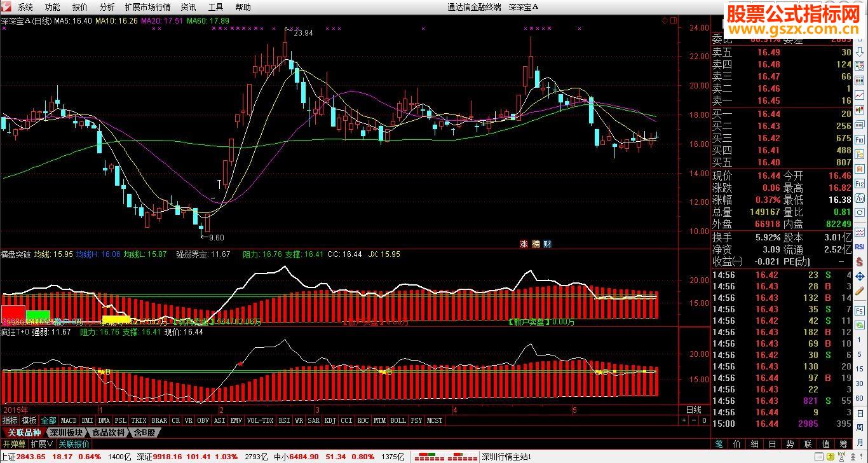Open the 系统 menu
Screen dimensions: 868x463
pyautogui.click(x=25, y=7)
